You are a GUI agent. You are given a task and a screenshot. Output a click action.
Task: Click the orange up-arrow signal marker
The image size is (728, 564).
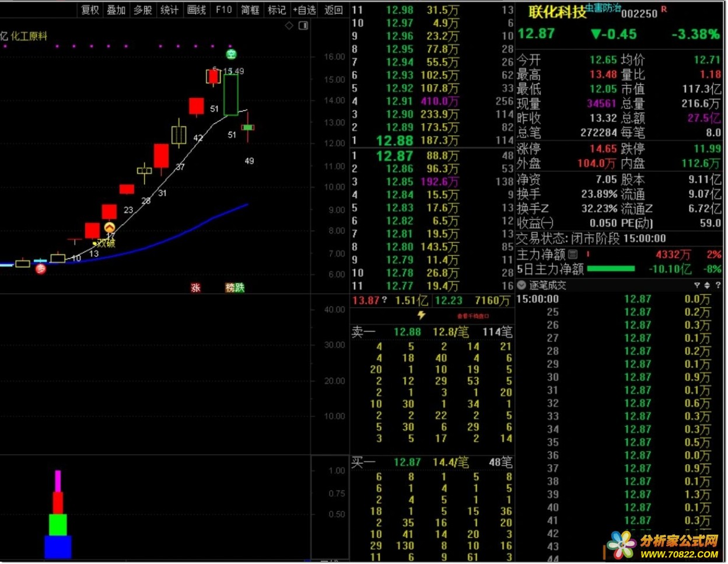pyautogui.click(x=110, y=228)
